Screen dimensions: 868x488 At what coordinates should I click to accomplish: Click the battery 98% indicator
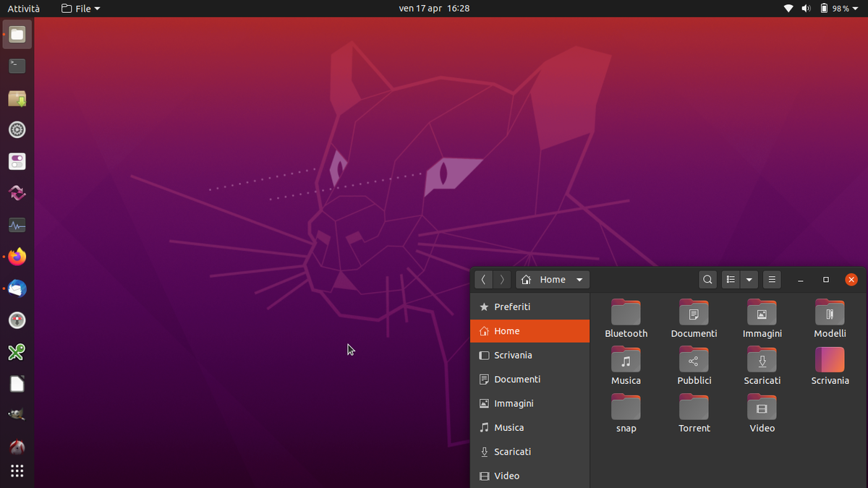835,9
